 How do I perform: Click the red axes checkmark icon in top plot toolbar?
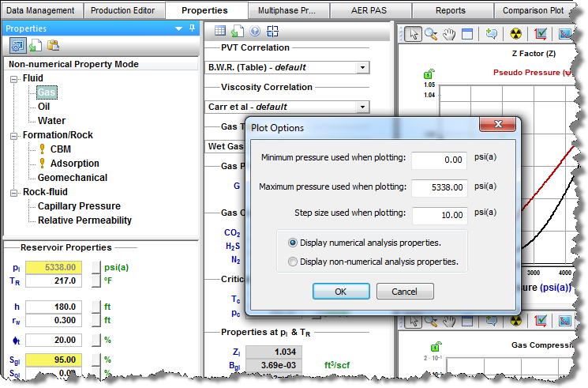pyautogui.click(x=541, y=34)
